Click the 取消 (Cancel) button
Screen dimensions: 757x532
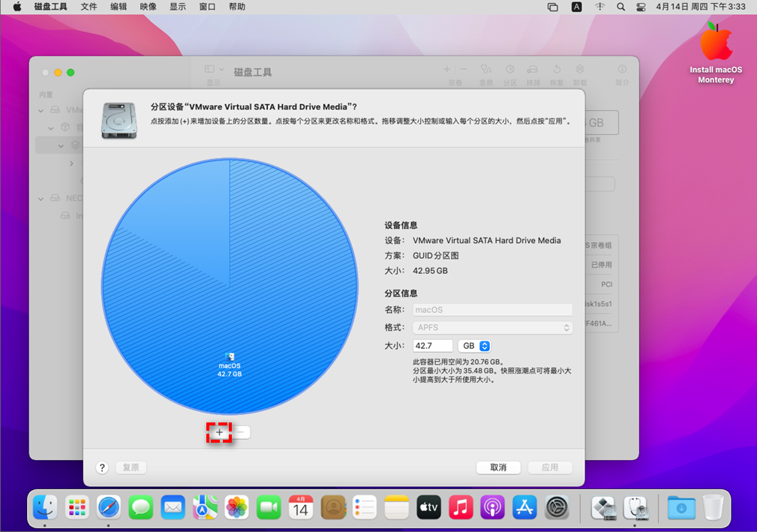click(x=498, y=467)
